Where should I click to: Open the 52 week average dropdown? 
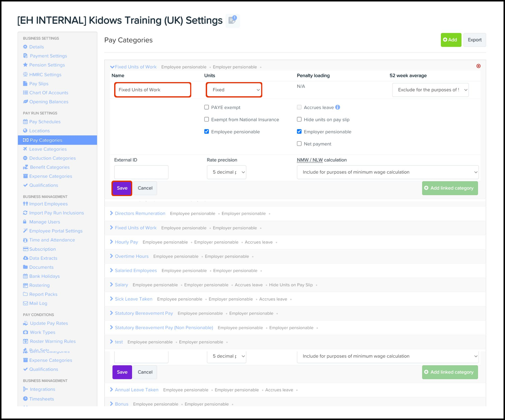[430, 90]
